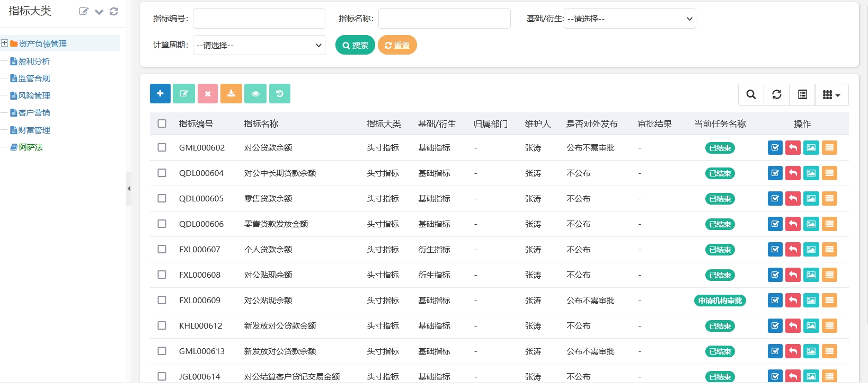Focus the 指标名称 input field
This screenshot has height=388, width=868.
pyautogui.click(x=445, y=19)
